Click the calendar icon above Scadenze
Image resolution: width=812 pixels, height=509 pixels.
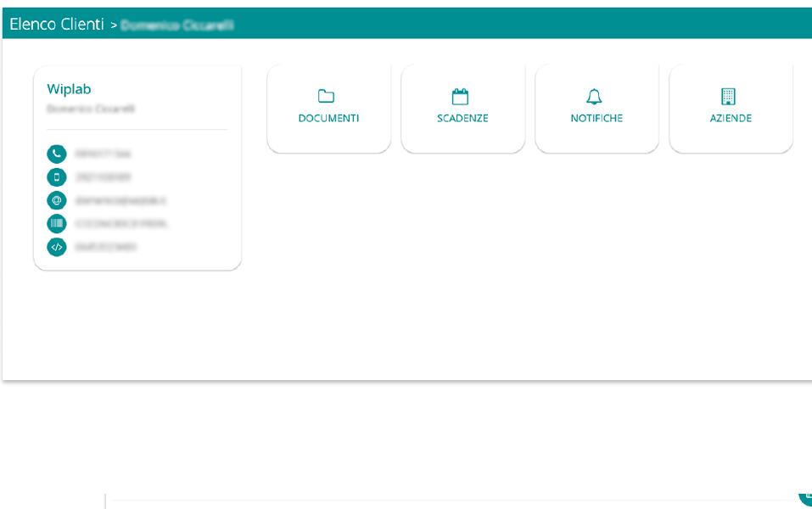461,97
